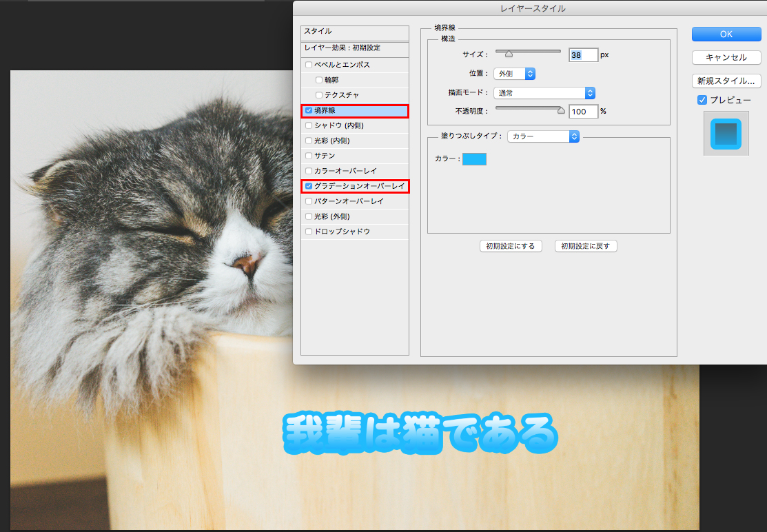767x532 pixels.
Task: Uncheck the 境界線 effect checkbox
Action: (x=309, y=110)
